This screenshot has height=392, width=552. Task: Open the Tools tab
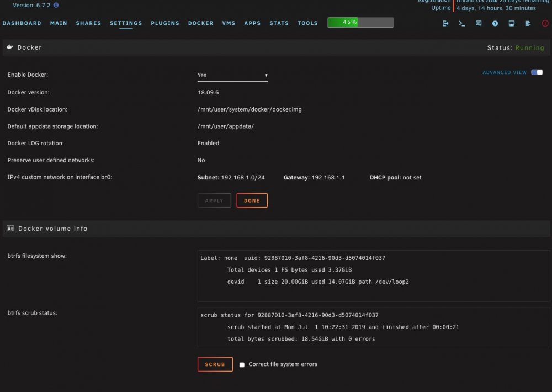(x=307, y=23)
